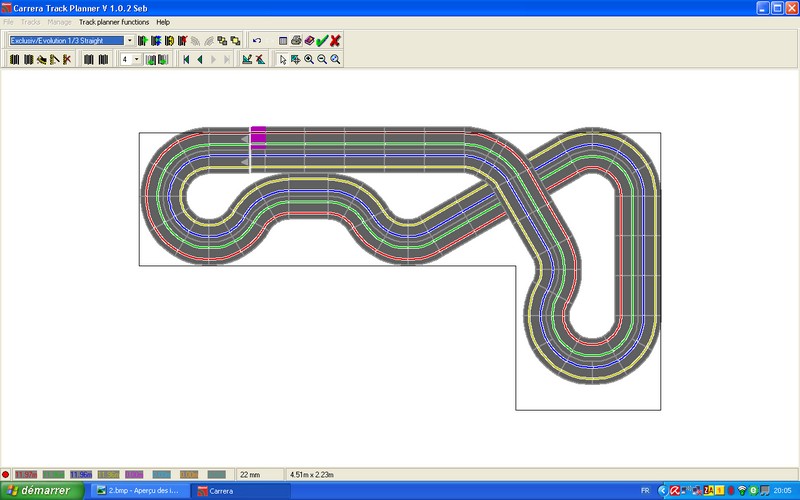Click the book help icon
Viewport: 800px width, 500px height.
click(x=309, y=41)
